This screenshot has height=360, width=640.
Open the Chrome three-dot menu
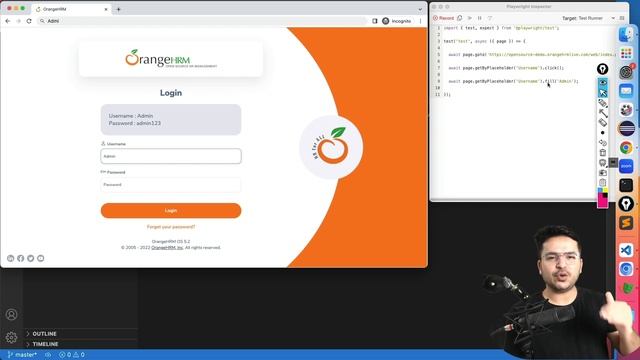click(420, 21)
